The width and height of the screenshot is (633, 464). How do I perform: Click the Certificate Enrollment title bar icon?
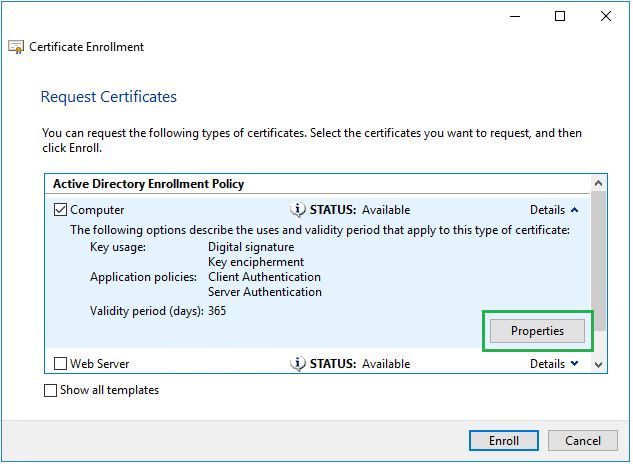tap(16, 47)
